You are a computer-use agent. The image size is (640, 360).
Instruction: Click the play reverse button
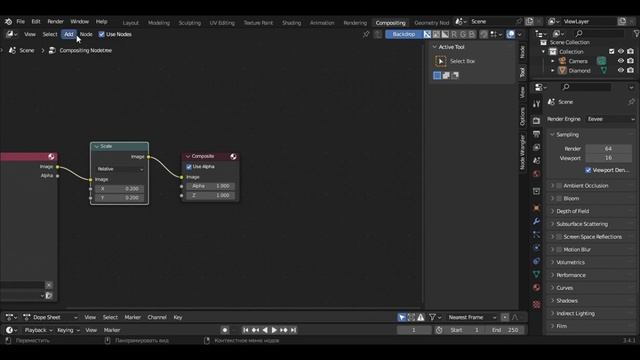tap(265, 330)
